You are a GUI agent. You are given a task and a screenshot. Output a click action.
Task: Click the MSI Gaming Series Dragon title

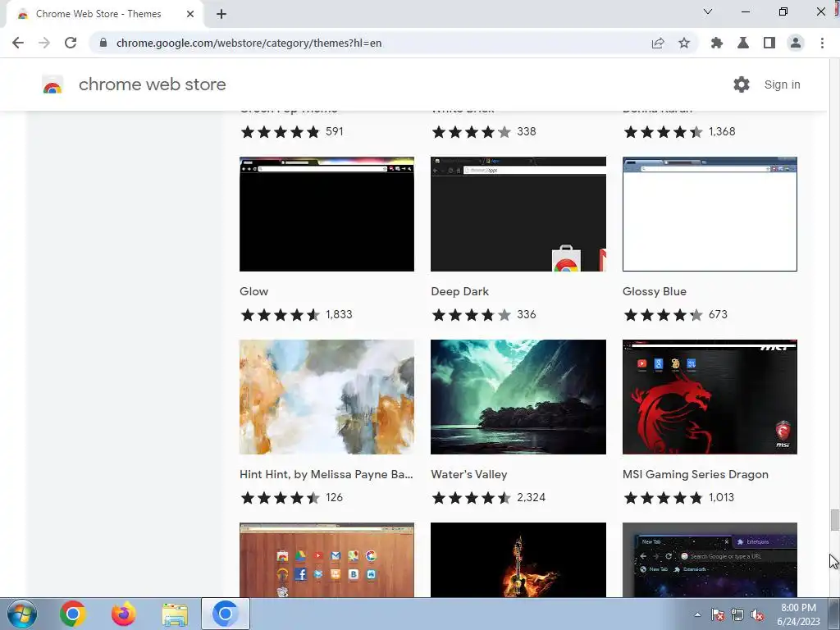[696, 475]
